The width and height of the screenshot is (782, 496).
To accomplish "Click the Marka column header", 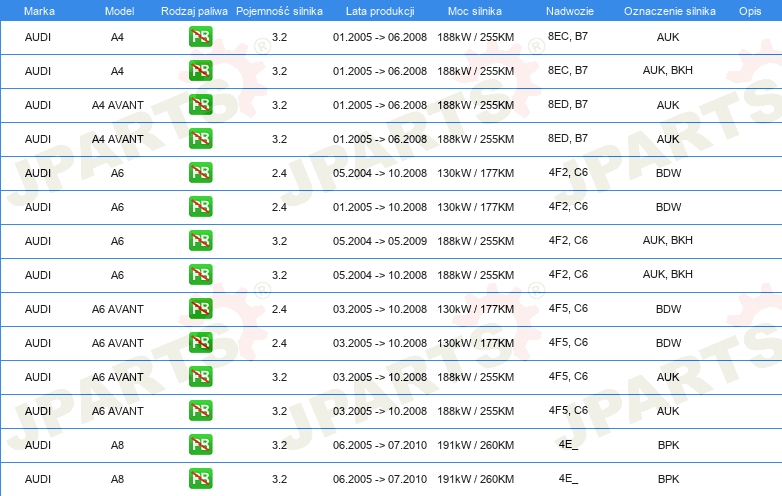I will (x=38, y=10).
